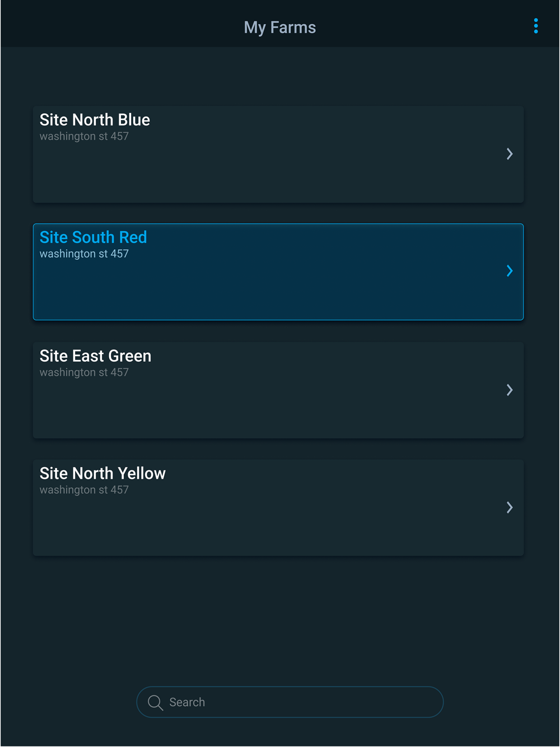
Task: Tap the "Site East Green" title text
Action: click(x=95, y=356)
